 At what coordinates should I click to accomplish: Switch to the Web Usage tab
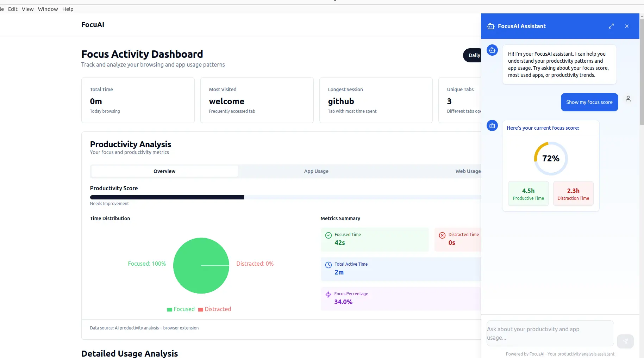click(468, 171)
